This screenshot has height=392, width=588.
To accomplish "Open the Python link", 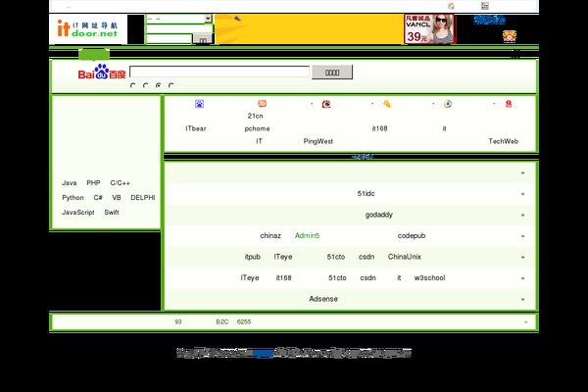I will tap(73, 198).
